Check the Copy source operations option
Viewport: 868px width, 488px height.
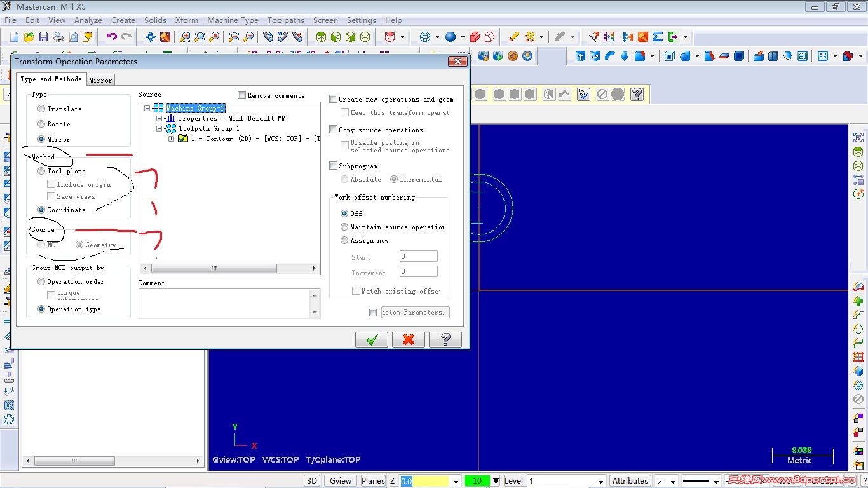tap(334, 130)
